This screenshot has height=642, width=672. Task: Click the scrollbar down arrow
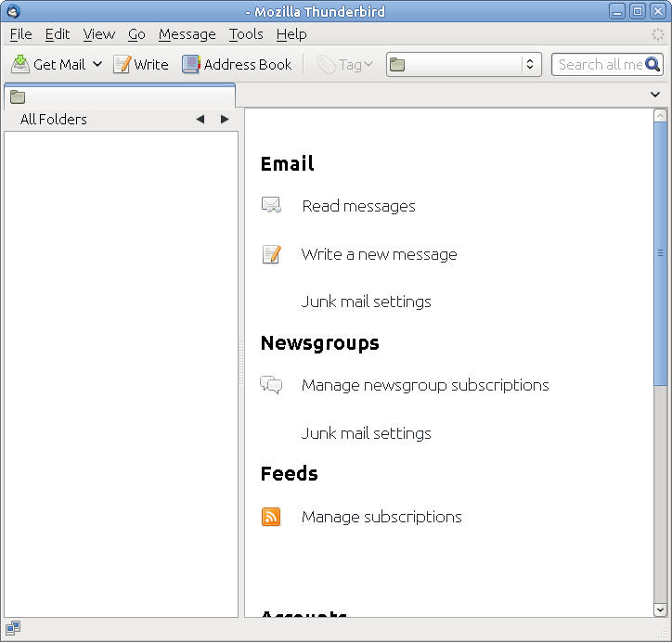pos(660,610)
